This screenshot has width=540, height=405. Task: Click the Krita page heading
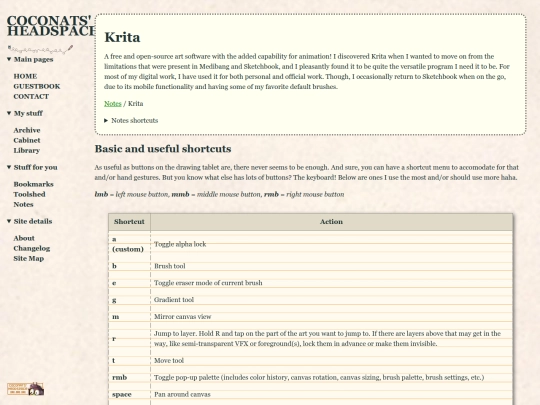point(122,37)
